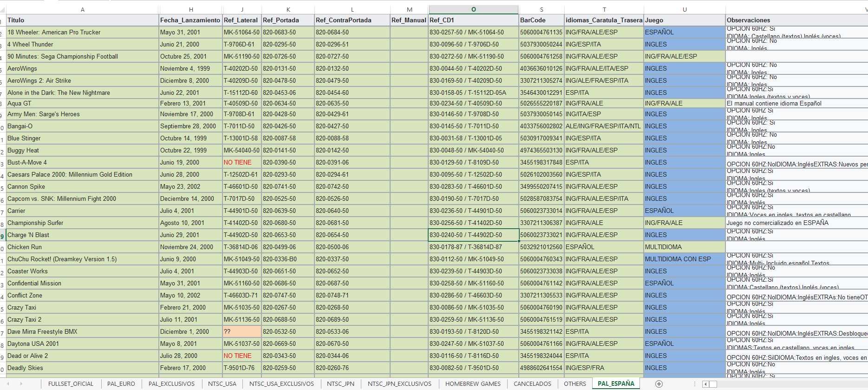Click the Juego header cell

[x=685, y=20]
